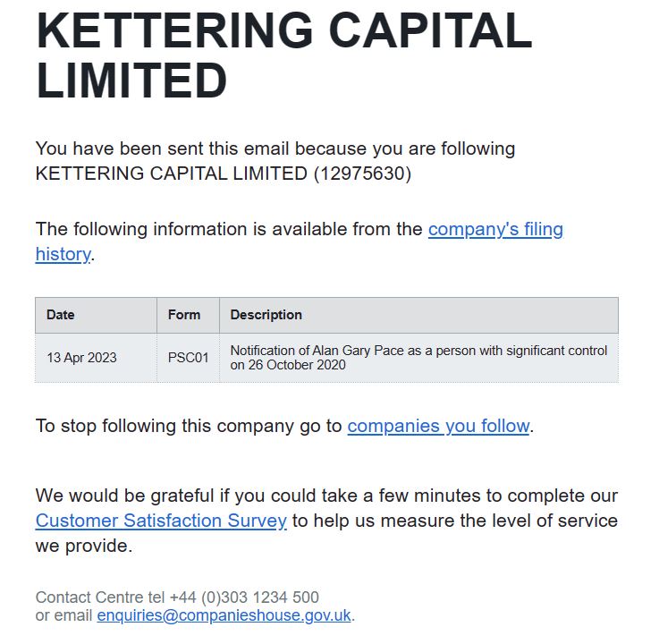Viewport: 659px width, 644px height.
Task: Click the company number 12975630
Action: pyautogui.click(x=362, y=174)
